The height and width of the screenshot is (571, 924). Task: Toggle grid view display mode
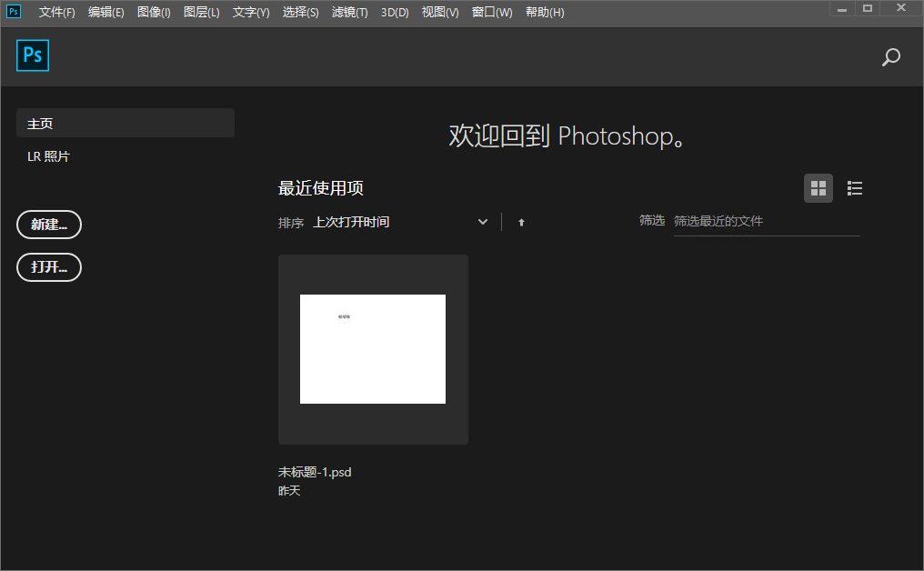[x=818, y=188]
